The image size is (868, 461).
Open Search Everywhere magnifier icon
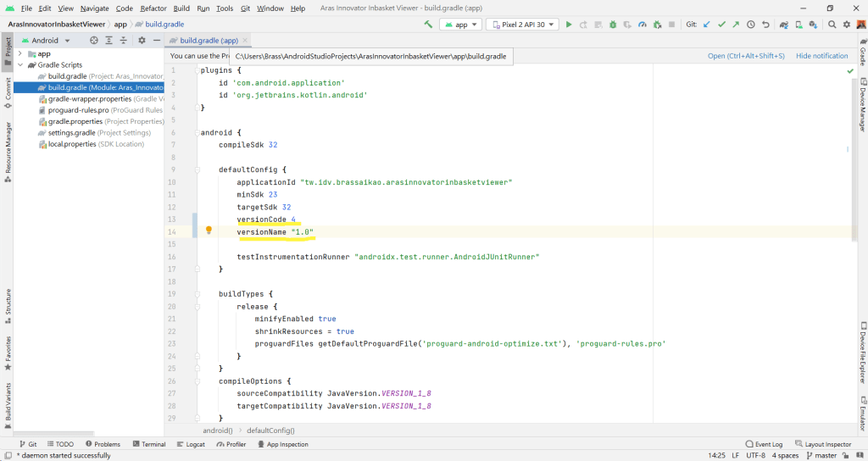coord(832,25)
